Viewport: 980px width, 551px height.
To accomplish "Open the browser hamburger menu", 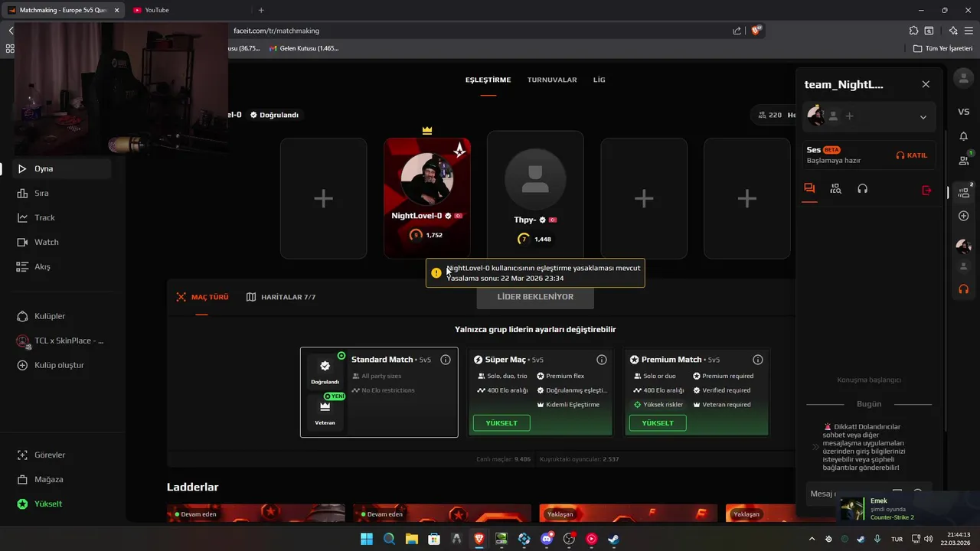I will coord(969,31).
